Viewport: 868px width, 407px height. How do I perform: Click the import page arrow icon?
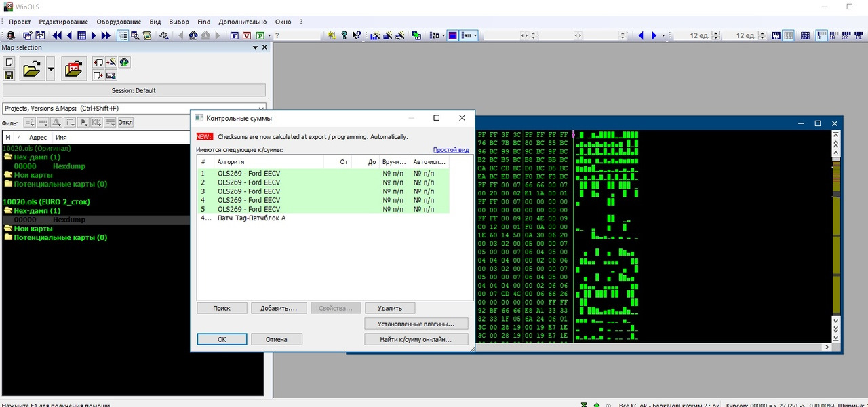pyautogui.click(x=98, y=62)
